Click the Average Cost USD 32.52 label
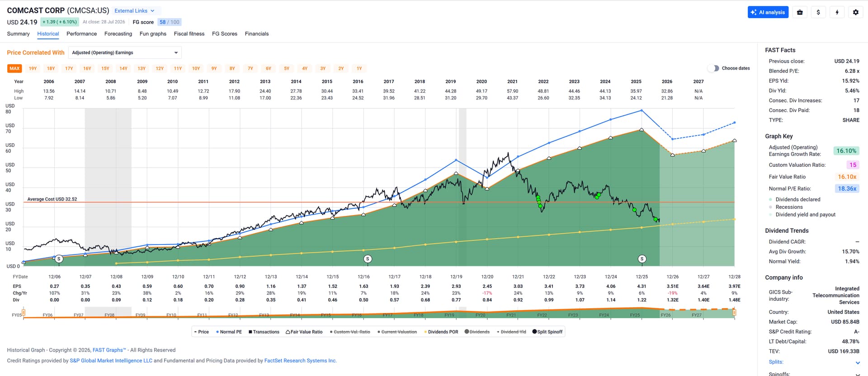The height and width of the screenshot is (376, 868). point(52,199)
